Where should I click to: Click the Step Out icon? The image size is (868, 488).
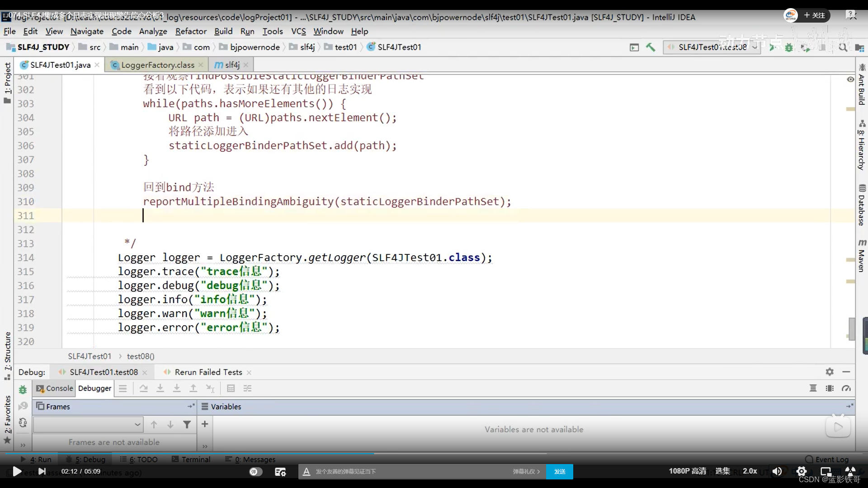pos(193,388)
